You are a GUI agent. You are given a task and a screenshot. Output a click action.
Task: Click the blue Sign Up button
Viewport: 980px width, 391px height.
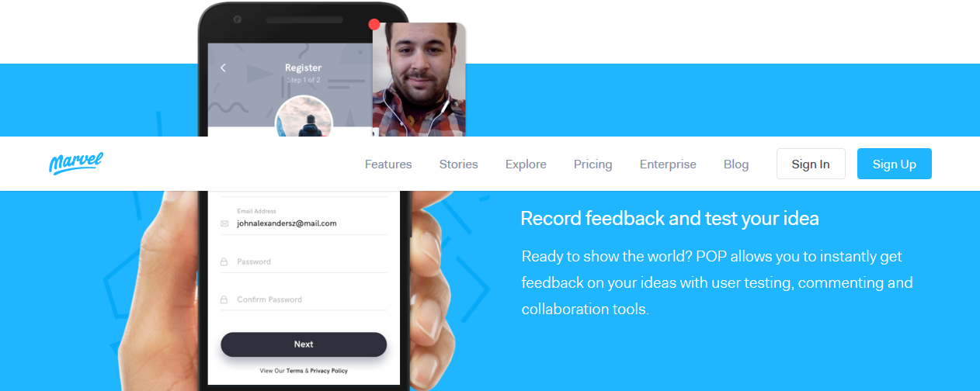895,164
